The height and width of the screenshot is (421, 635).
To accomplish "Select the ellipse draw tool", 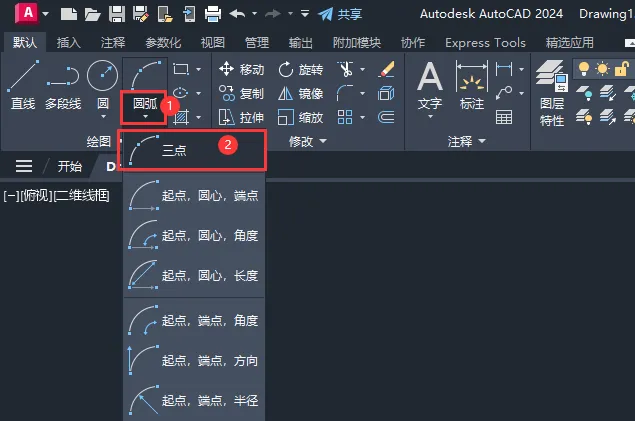I will tap(181, 94).
